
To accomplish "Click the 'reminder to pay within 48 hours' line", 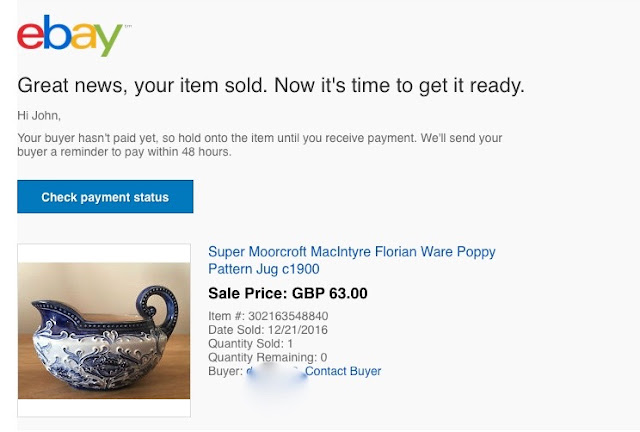I will tap(124, 152).
